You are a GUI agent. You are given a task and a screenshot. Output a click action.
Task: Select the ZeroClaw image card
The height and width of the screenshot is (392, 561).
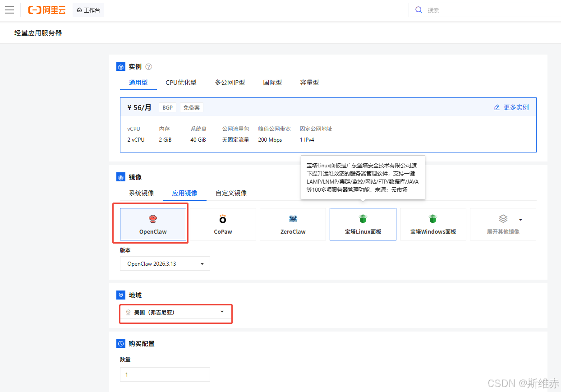point(293,224)
